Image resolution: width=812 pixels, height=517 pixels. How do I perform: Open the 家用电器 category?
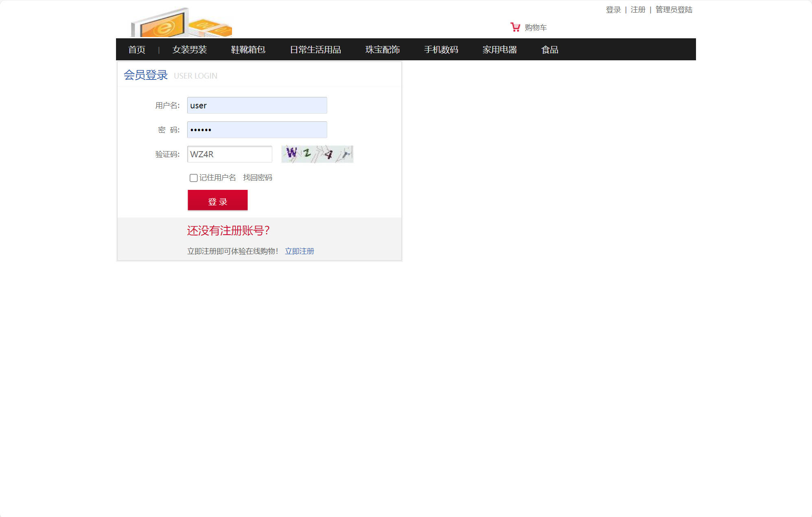tap(499, 49)
